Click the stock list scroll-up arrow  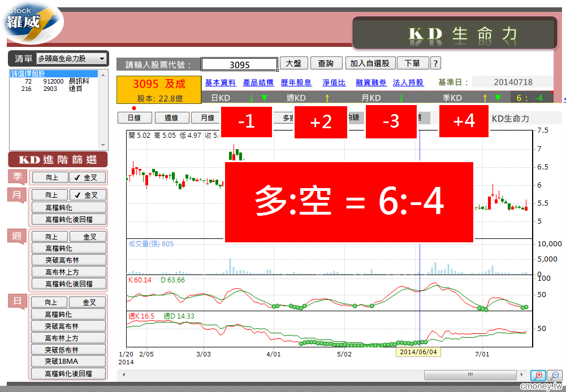click(x=103, y=75)
